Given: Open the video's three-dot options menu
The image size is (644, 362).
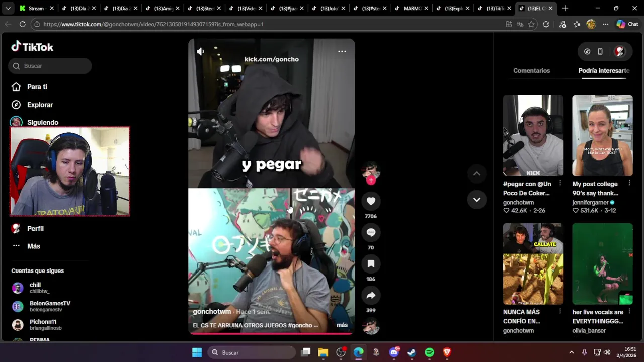Looking at the screenshot, I should (342, 51).
